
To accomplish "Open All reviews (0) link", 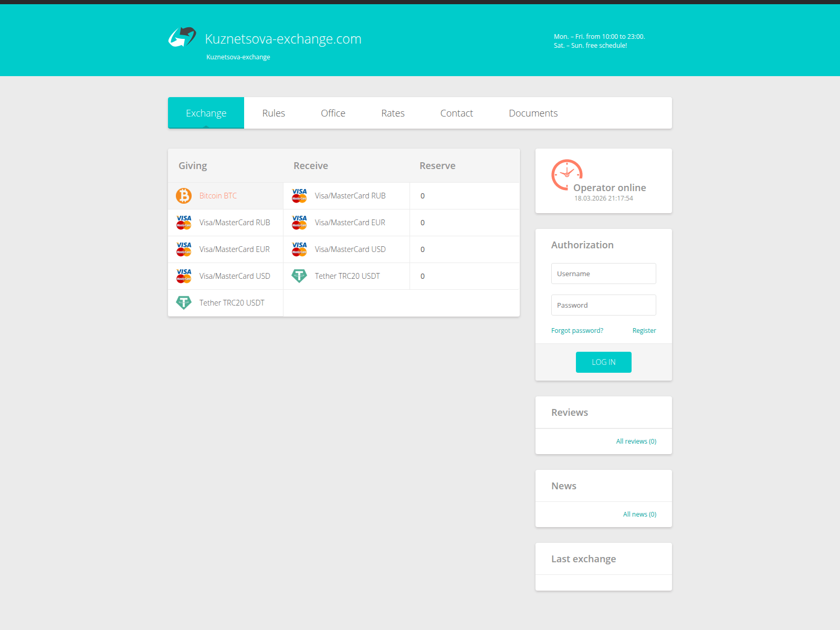I will pyautogui.click(x=636, y=442).
